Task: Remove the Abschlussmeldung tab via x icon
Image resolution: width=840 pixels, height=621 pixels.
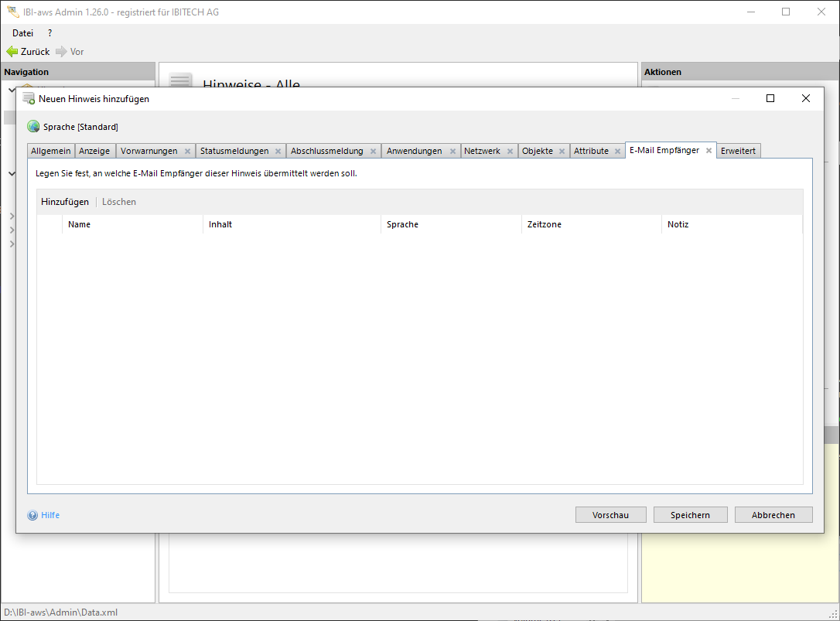Action: click(x=373, y=152)
